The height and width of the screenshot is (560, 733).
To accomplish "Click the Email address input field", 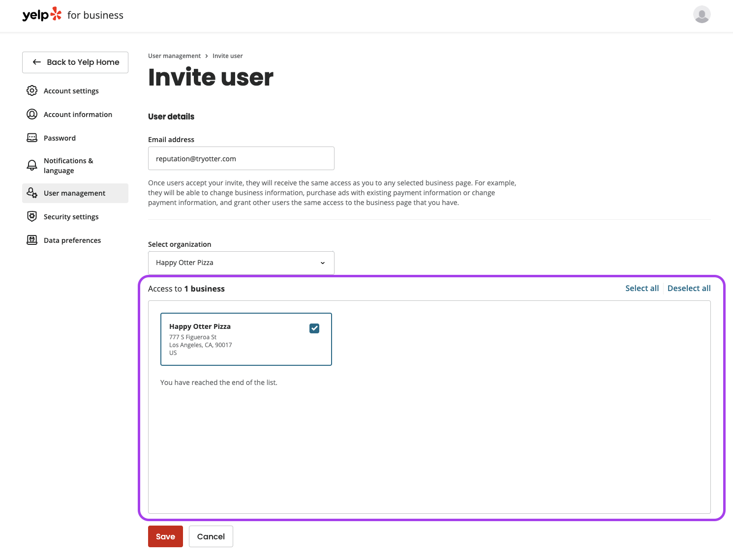I will (241, 158).
